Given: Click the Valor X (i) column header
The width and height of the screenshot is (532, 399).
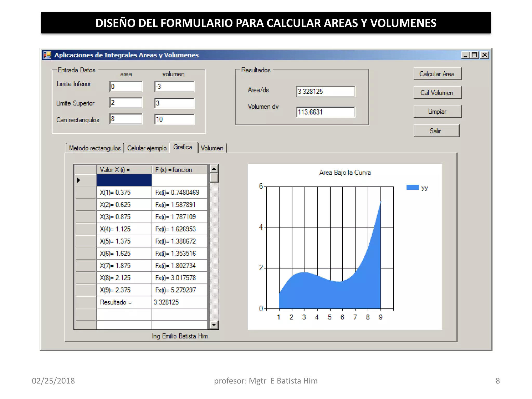Looking at the screenshot, I should pos(124,170).
